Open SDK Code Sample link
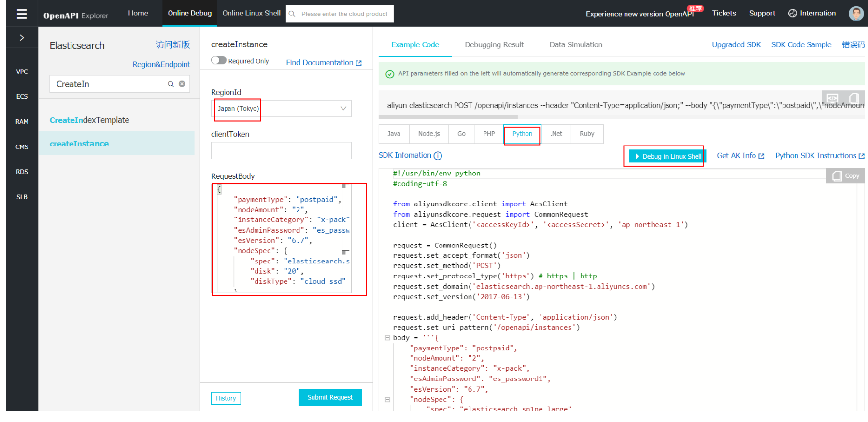868x422 pixels. point(801,45)
